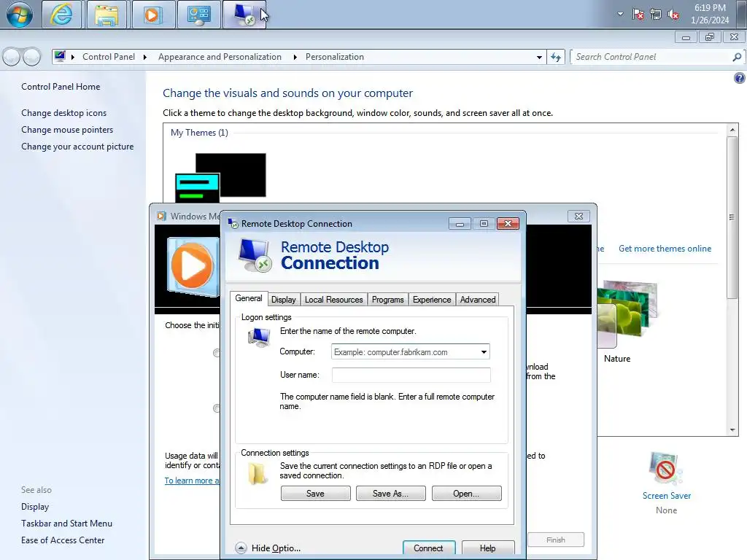Open Change desktop icons link
747x560 pixels.
[x=64, y=113]
